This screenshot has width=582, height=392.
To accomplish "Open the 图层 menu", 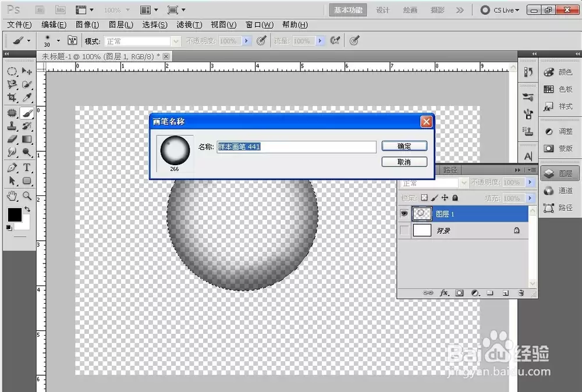I will 121,25.
